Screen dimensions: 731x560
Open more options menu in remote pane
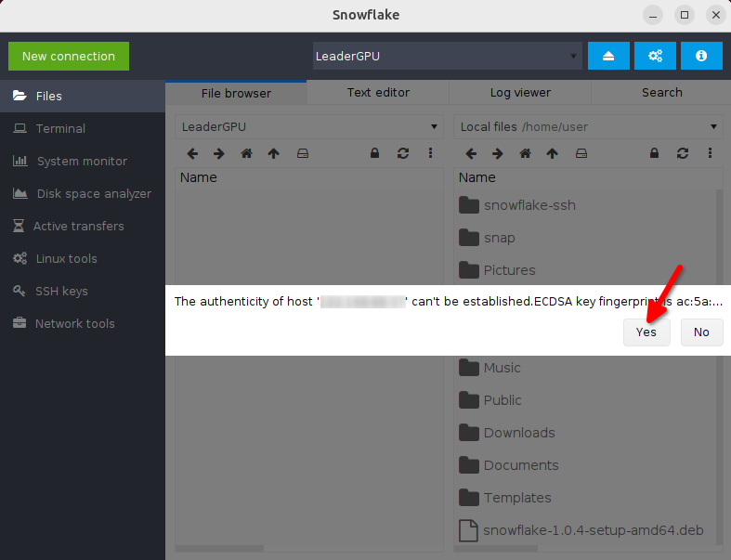coord(430,153)
